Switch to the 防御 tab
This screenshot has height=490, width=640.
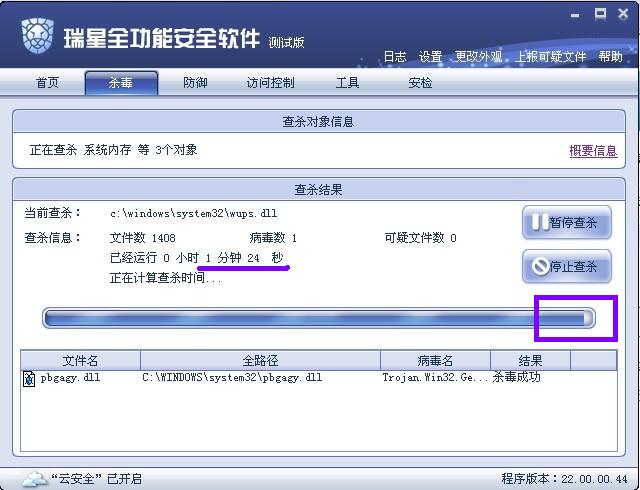coord(195,83)
